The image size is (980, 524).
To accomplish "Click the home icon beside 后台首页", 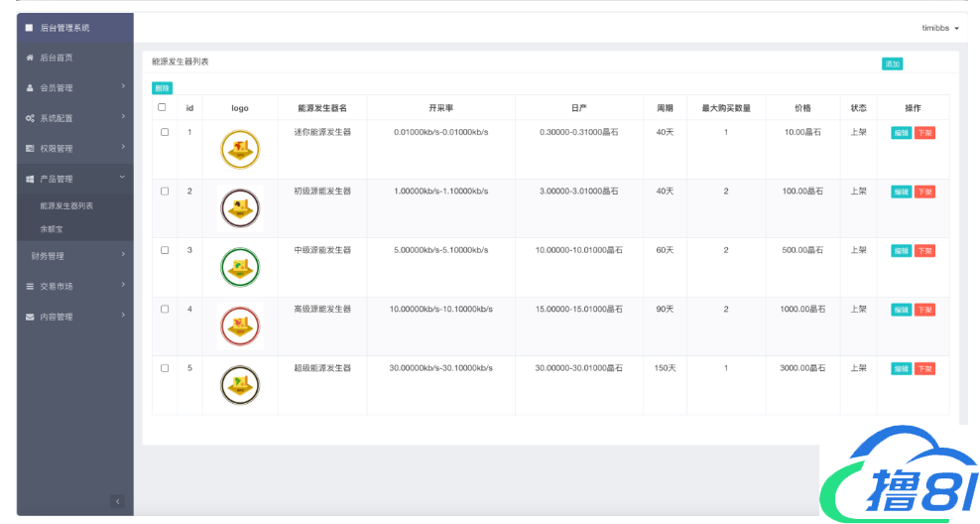I will (x=30, y=58).
